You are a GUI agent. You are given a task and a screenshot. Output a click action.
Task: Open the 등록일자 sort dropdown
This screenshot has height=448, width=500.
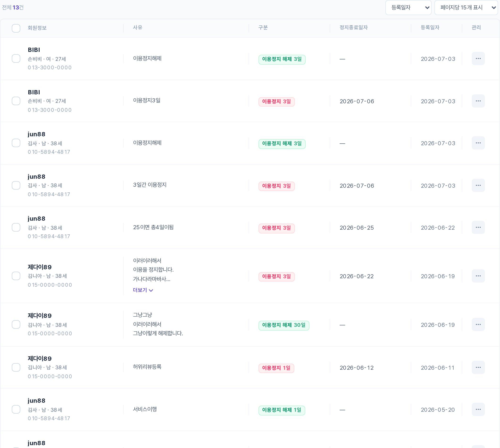click(x=408, y=8)
